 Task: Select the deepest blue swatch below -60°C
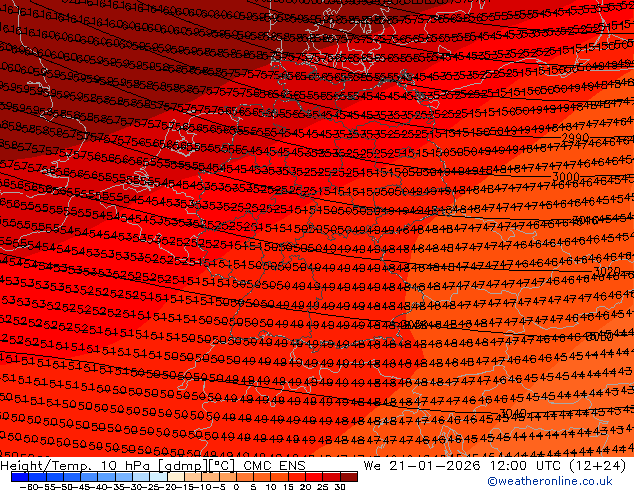click(x=20, y=477)
